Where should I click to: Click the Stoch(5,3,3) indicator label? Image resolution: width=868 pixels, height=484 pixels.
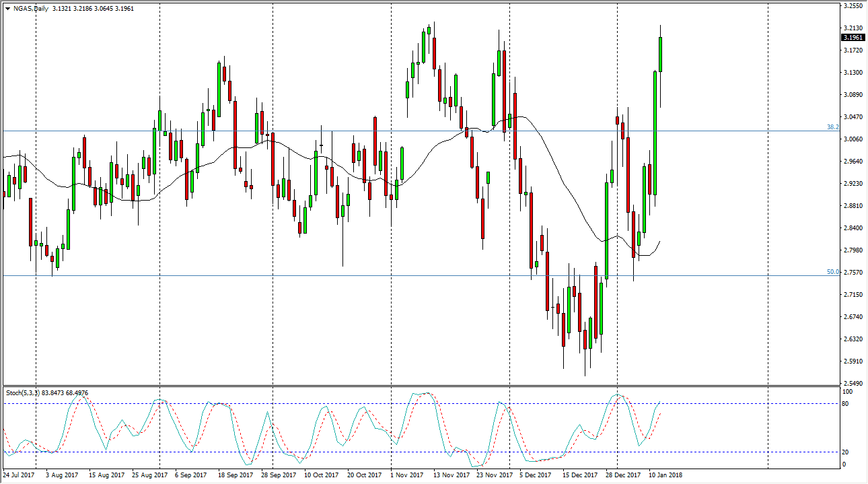(23, 392)
